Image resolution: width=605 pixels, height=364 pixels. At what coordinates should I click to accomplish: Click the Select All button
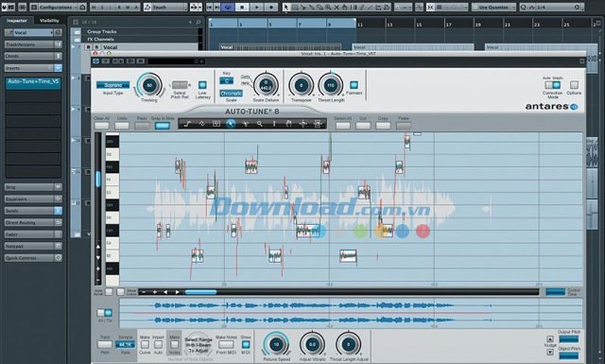pos(342,126)
